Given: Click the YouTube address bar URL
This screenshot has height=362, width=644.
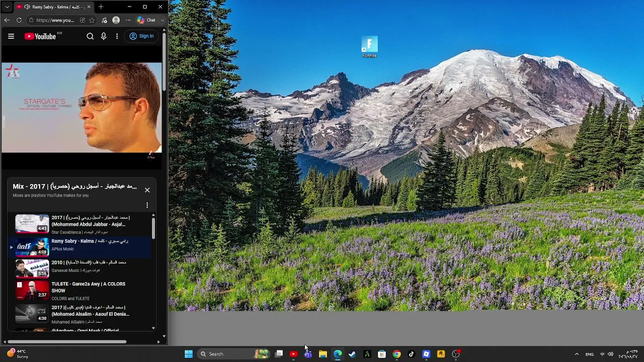Looking at the screenshot, I should pyautogui.click(x=55, y=20).
